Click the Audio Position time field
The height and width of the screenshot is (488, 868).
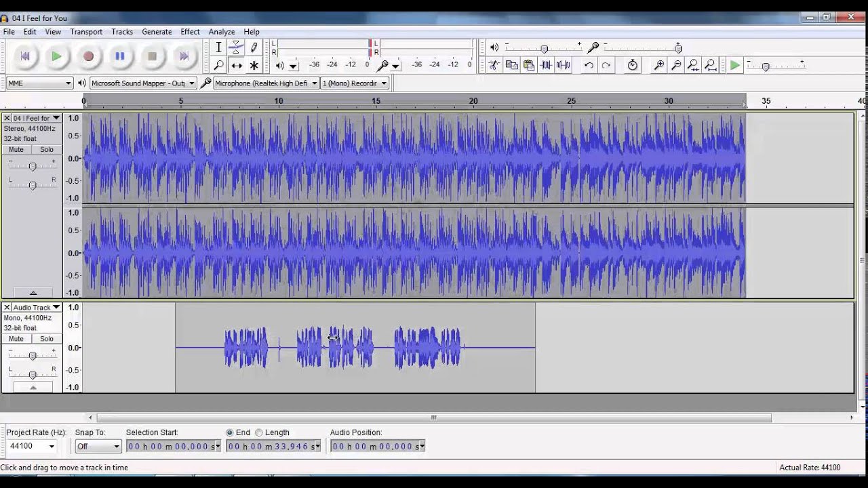click(x=378, y=446)
